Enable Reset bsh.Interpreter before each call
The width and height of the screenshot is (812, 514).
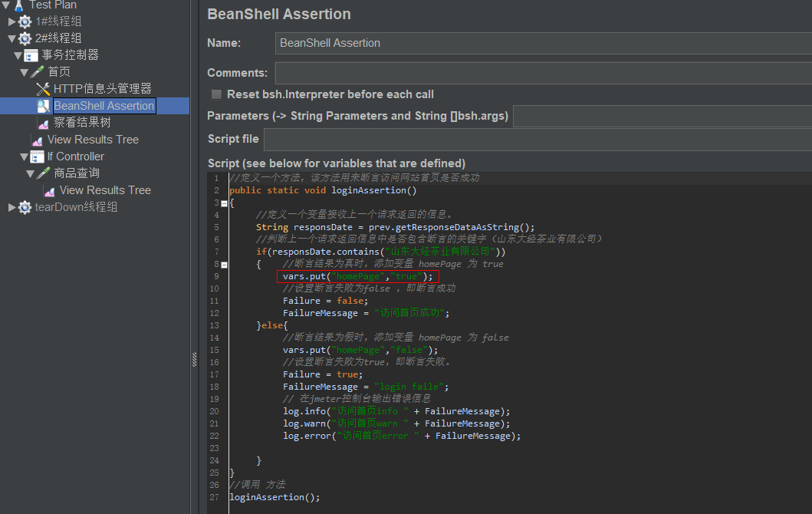tap(217, 94)
